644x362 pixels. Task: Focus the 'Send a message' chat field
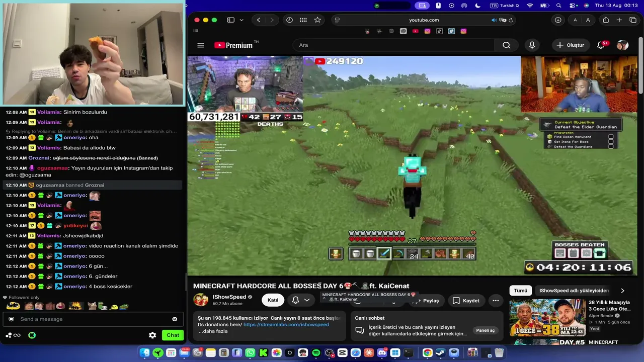(x=93, y=319)
